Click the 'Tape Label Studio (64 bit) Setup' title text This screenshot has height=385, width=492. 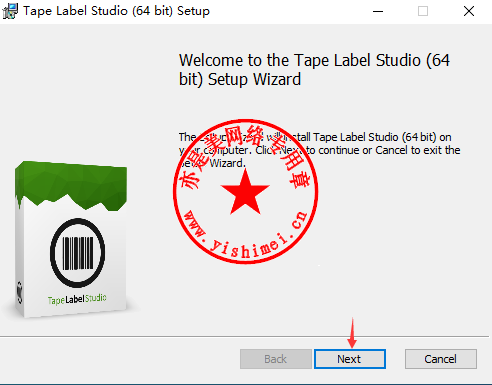[x=116, y=11]
